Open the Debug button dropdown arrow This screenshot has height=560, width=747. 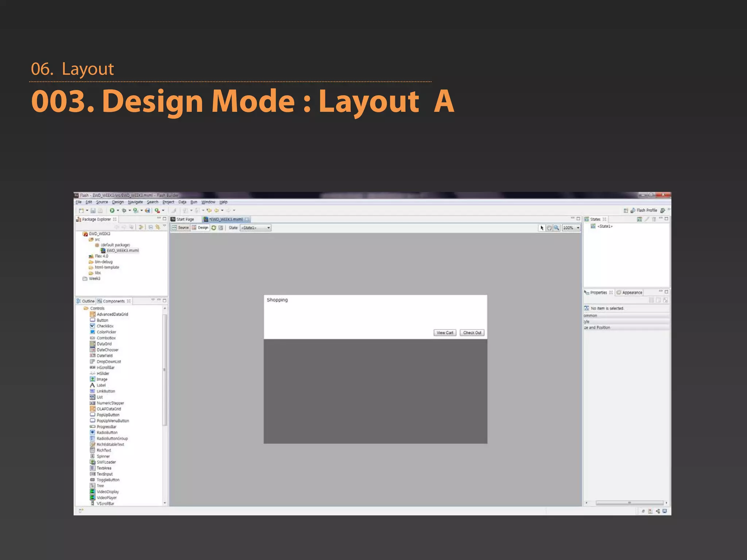tap(129, 210)
